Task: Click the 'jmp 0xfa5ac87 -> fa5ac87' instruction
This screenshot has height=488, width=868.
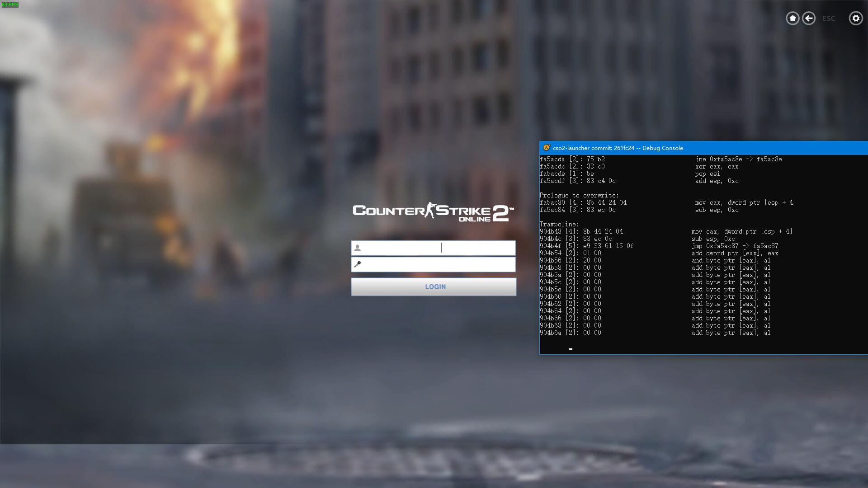Action: (735, 246)
